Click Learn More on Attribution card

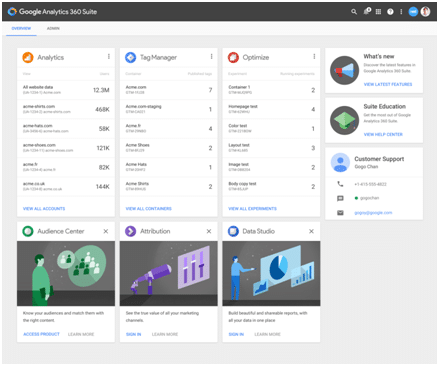(165, 334)
